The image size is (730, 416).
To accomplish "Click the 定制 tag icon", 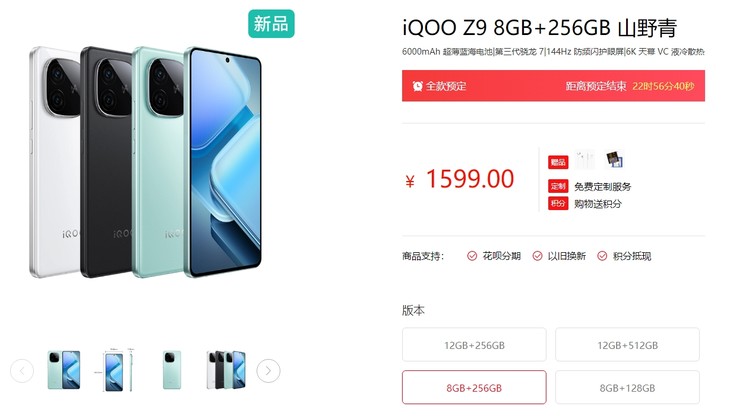I will pos(558,186).
